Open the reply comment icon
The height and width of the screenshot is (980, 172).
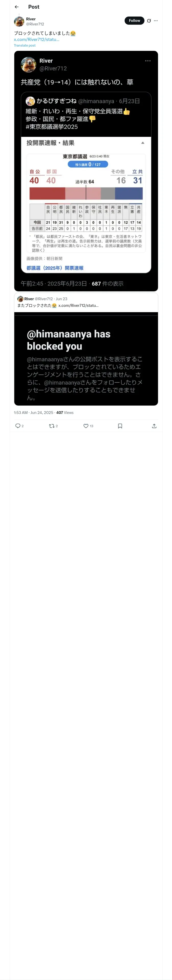18,426
